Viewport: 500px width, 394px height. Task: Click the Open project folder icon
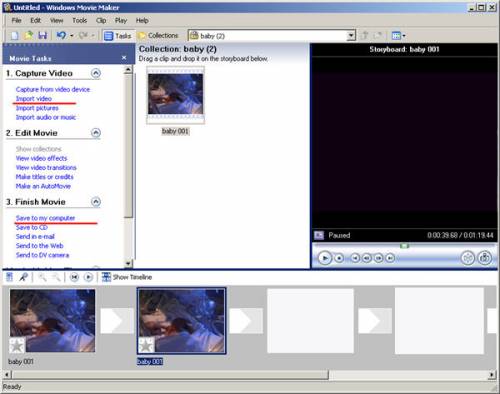point(29,35)
